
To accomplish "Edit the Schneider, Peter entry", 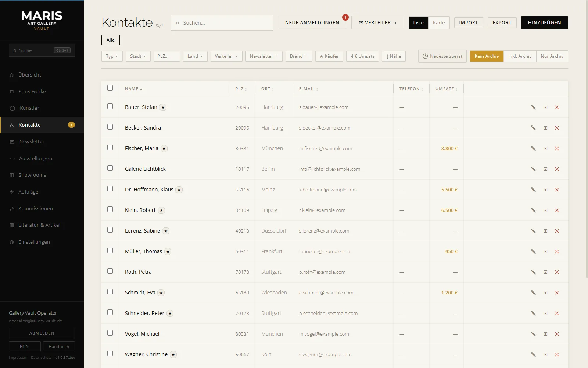I will pos(533,314).
